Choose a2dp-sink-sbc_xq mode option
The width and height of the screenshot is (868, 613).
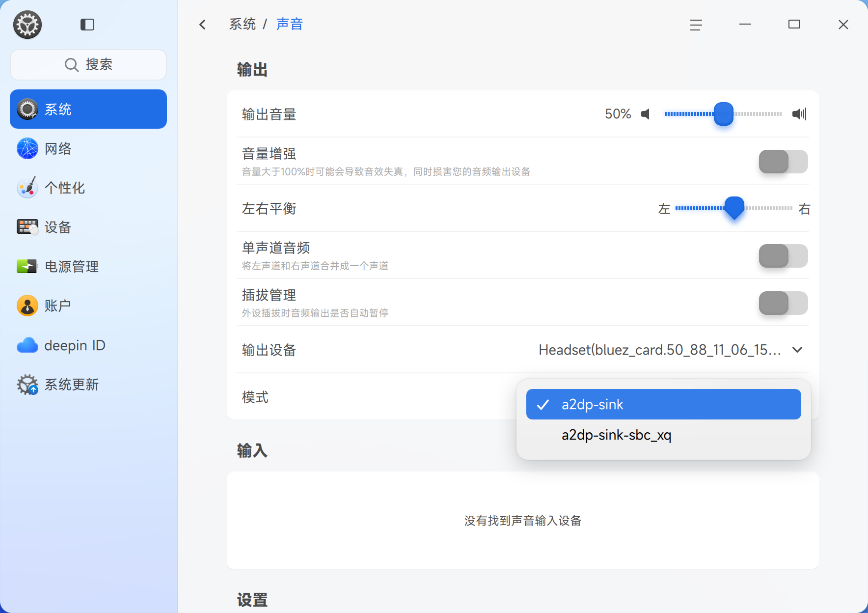coord(664,435)
